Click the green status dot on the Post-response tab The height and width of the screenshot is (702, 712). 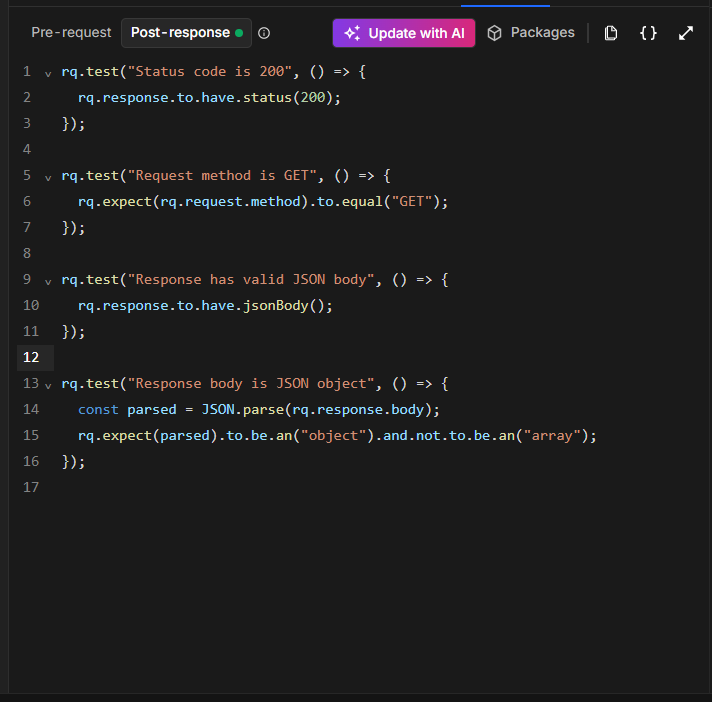click(239, 33)
